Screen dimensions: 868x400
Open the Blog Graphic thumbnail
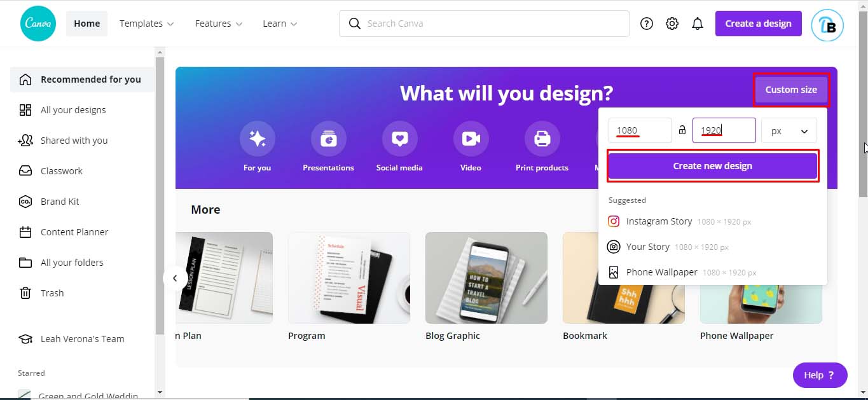486,278
